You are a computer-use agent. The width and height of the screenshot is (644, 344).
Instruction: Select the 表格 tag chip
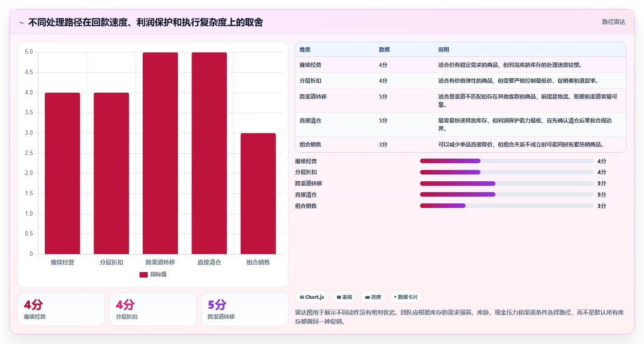point(344,297)
